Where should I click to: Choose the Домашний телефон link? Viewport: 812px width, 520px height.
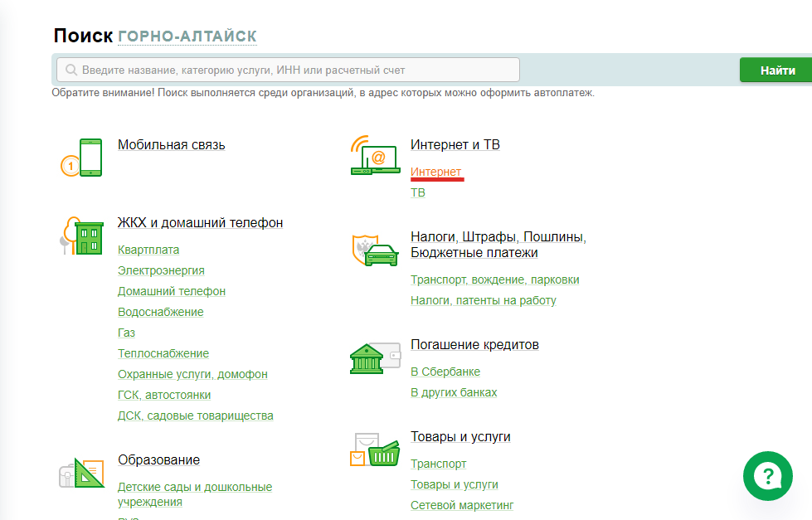(172, 291)
